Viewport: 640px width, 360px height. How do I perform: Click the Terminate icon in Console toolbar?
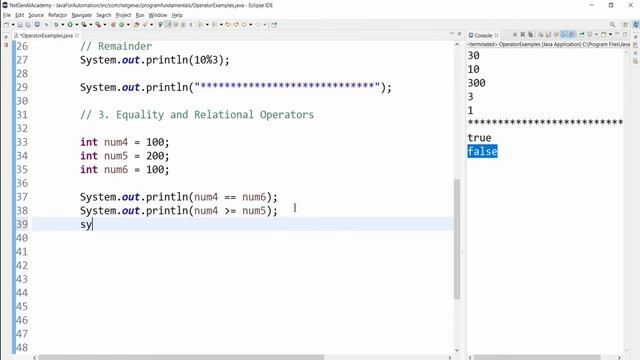tap(515, 35)
